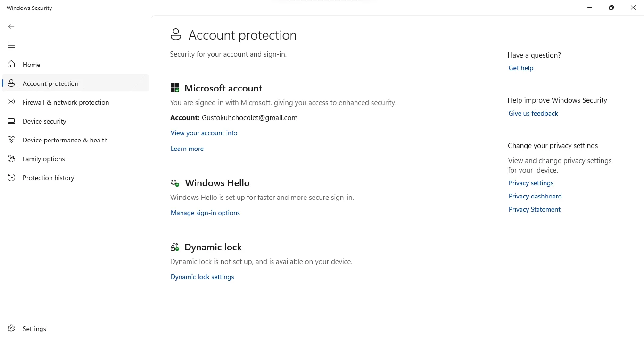Click Give us feedback link
644x339 pixels.
[x=533, y=113]
